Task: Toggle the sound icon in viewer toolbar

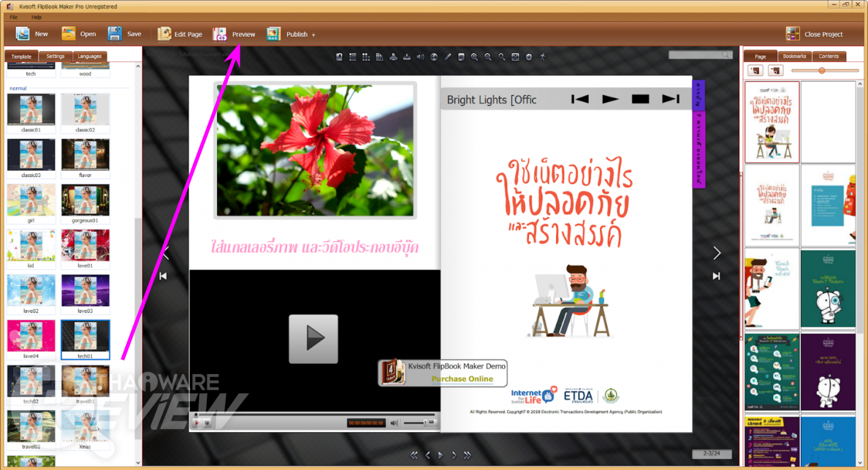Action: pos(420,57)
